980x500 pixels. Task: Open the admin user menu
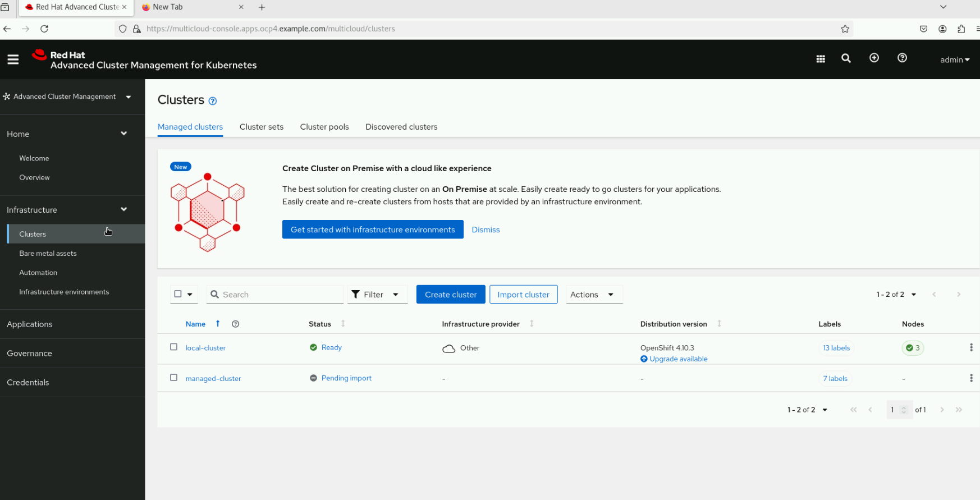click(955, 59)
